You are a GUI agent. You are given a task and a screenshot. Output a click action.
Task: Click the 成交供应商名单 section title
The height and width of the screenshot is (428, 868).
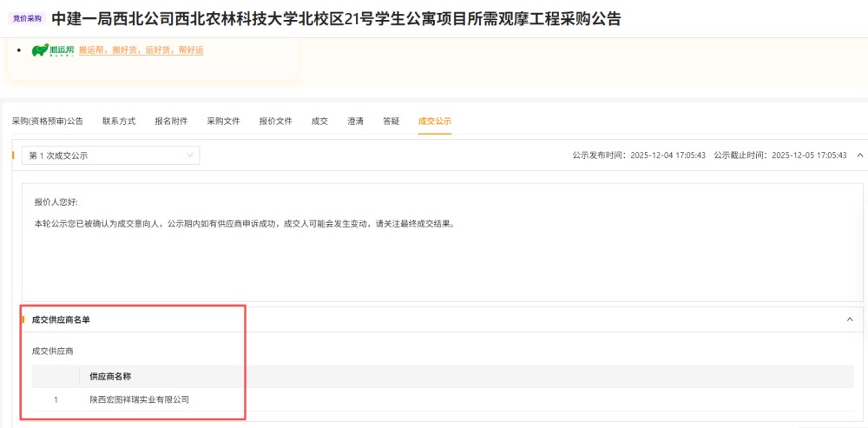click(x=61, y=319)
